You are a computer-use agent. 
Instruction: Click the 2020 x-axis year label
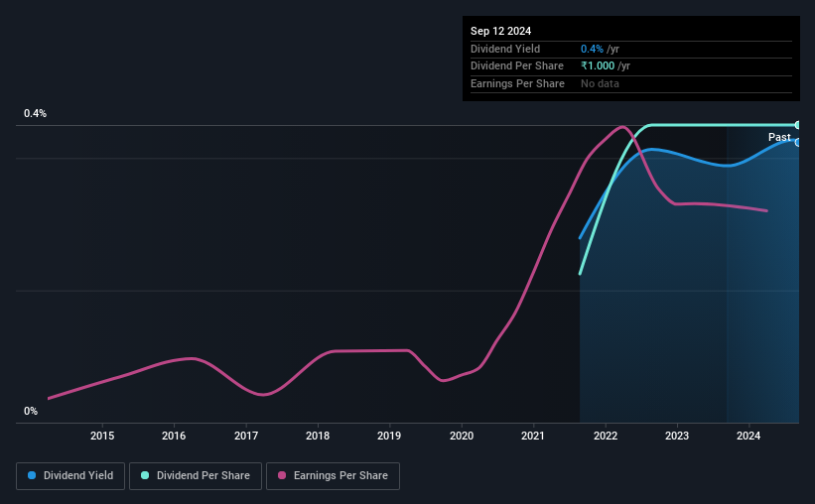[462, 436]
